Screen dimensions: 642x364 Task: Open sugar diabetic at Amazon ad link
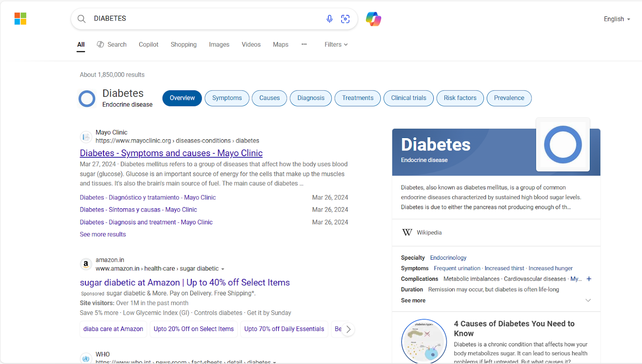tap(185, 283)
